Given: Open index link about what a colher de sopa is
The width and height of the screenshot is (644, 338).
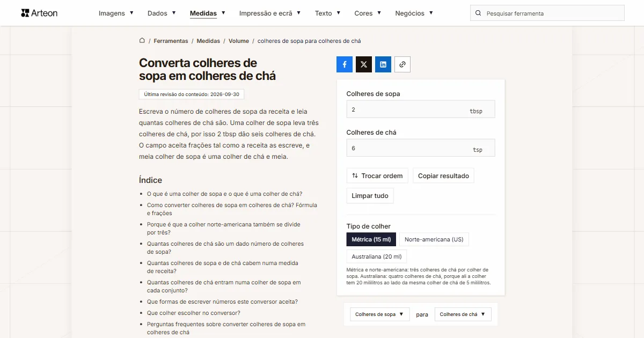Looking at the screenshot, I should tap(224, 194).
